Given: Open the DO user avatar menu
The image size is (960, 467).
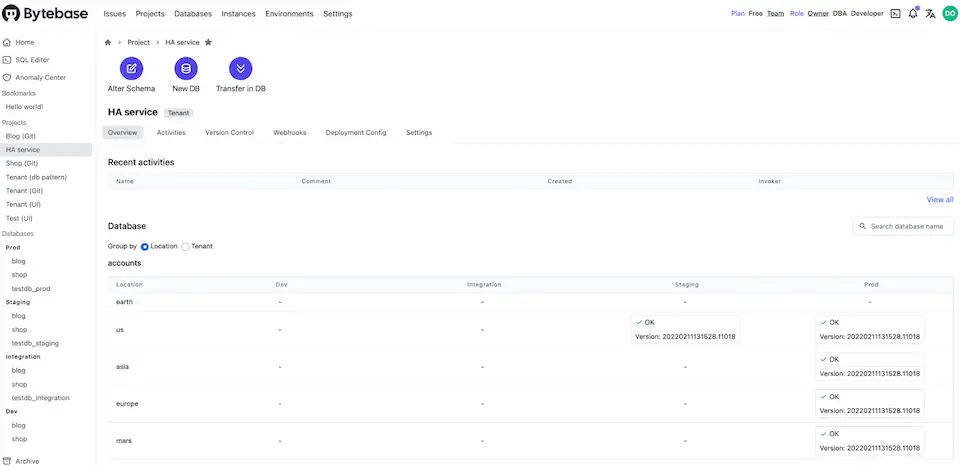Looking at the screenshot, I should 949,14.
